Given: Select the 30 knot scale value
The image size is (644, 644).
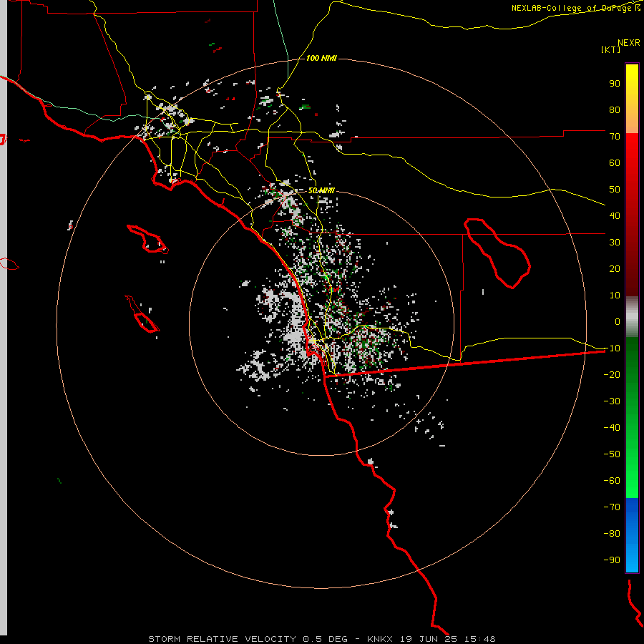Looking at the screenshot, I should point(615,243).
